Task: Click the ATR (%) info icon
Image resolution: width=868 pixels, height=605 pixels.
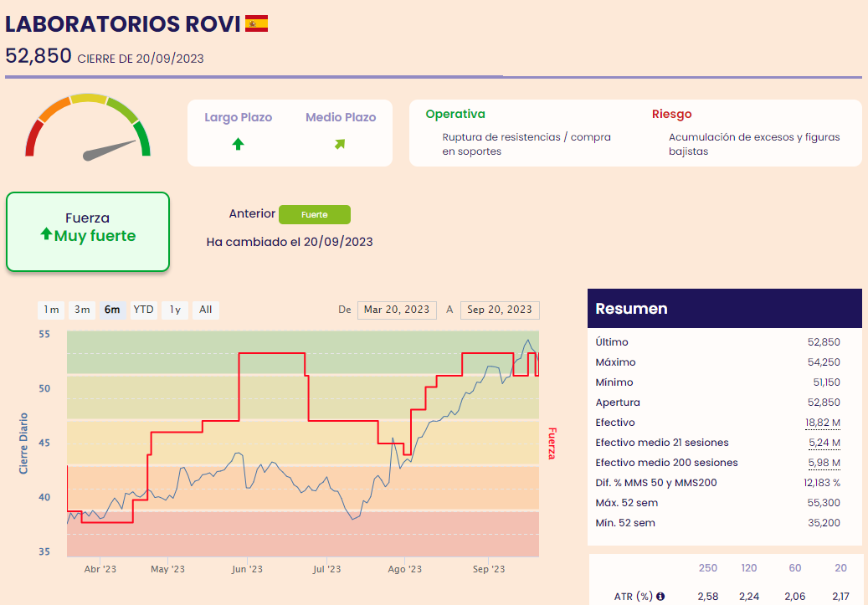Action: coord(660,596)
